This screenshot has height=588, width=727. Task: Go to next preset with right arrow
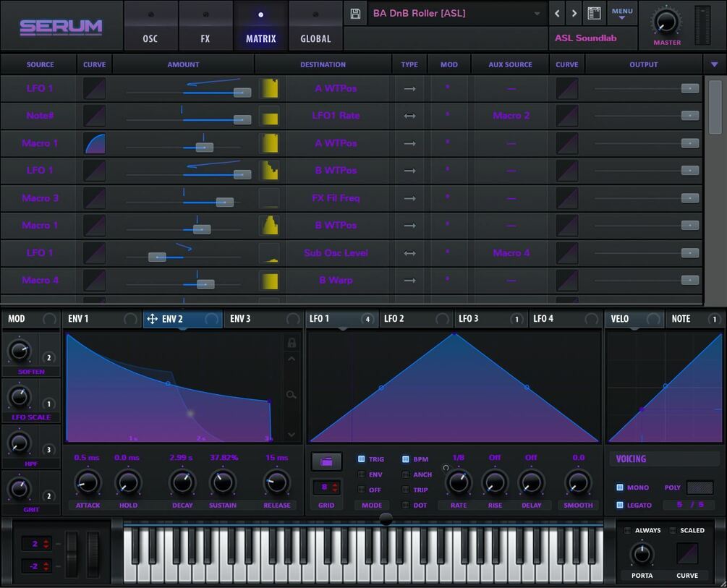point(574,14)
